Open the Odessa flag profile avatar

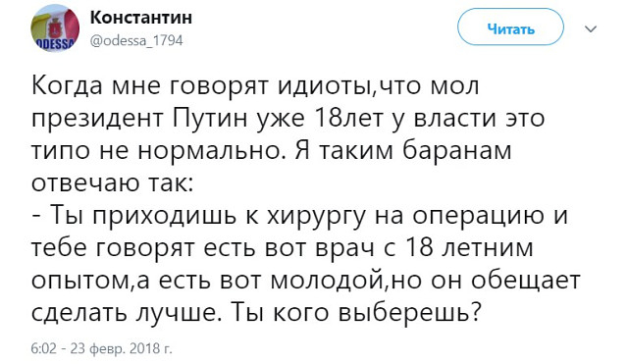[x=55, y=28]
